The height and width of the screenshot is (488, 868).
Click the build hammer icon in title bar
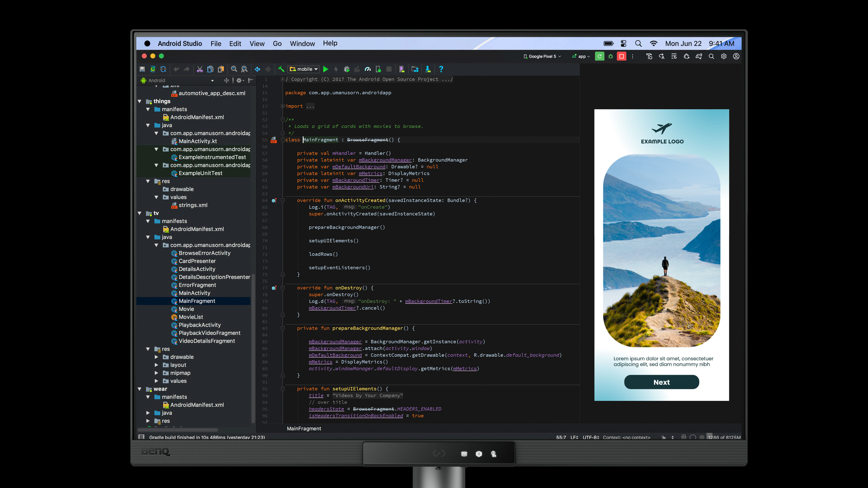[x=649, y=56]
